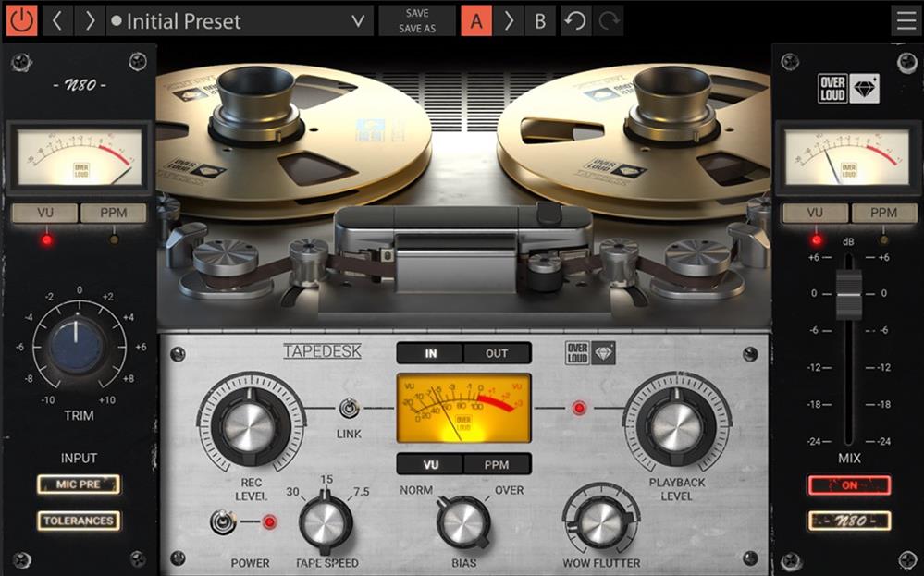
Task: Click the redo arrow icon
Action: (609, 21)
